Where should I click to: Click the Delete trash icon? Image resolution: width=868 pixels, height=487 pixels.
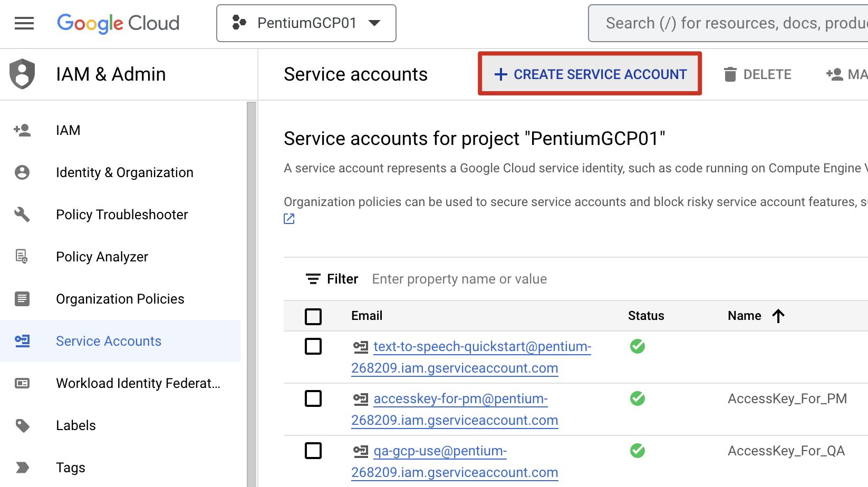point(730,74)
